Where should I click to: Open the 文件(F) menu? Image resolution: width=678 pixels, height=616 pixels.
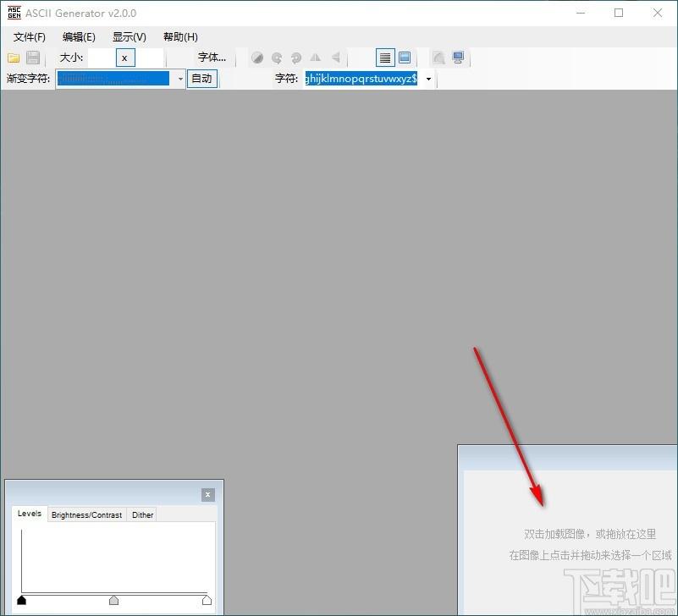(29, 36)
